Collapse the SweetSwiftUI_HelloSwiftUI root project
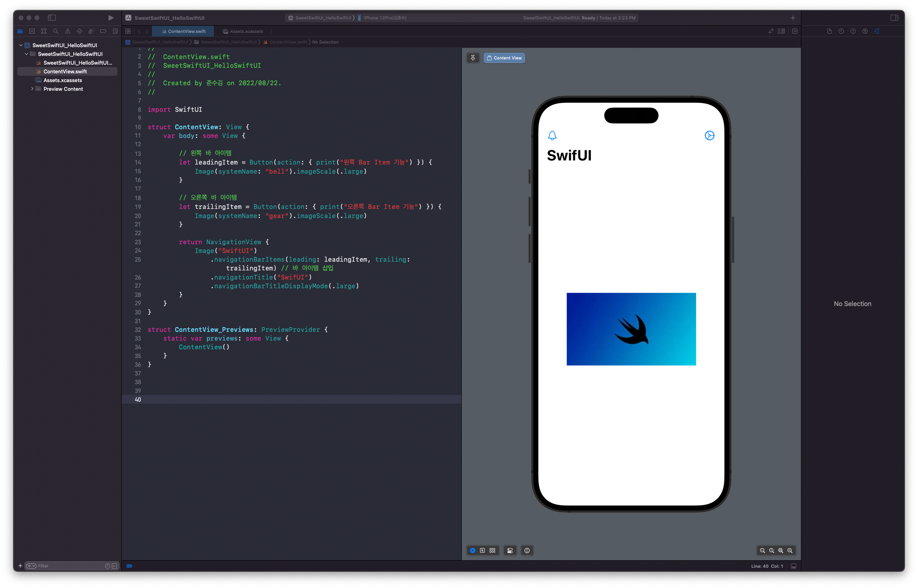Viewport: 918px width, 588px height. click(21, 45)
